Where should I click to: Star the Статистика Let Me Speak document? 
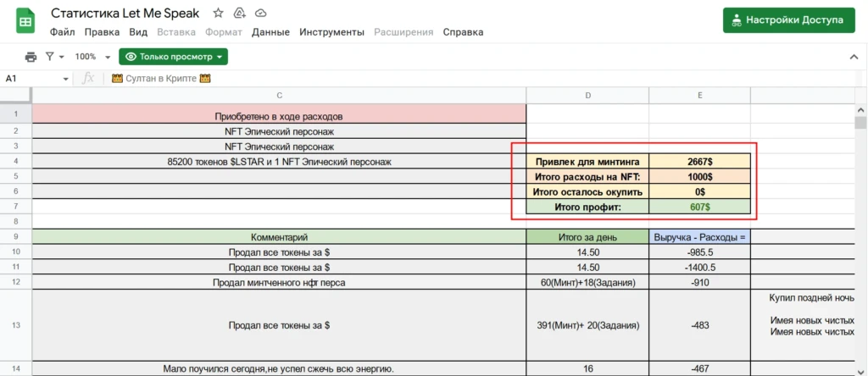tap(218, 13)
